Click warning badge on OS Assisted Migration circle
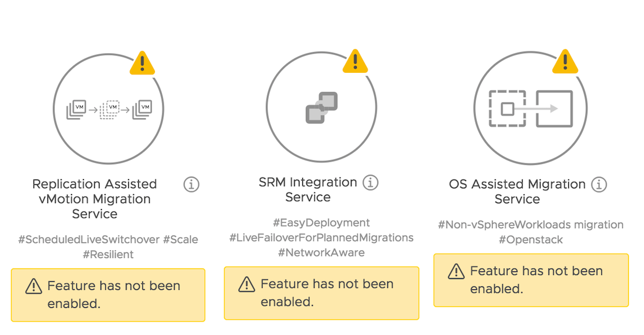The width and height of the screenshot is (644, 335). [x=565, y=61]
